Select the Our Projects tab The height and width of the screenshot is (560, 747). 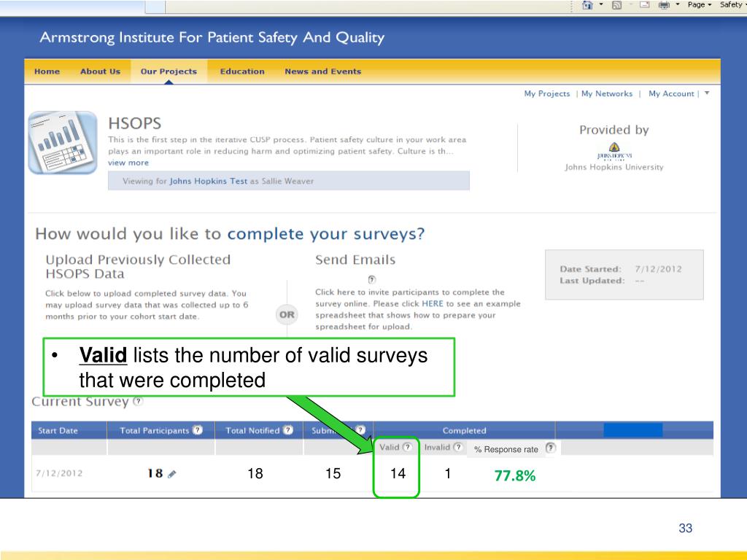pyautogui.click(x=169, y=71)
